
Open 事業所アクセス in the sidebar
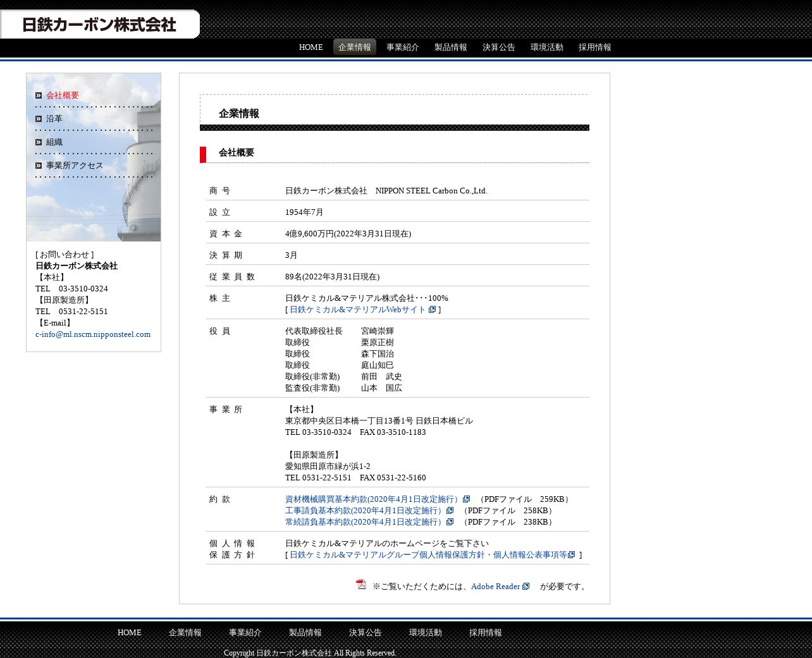75,166
